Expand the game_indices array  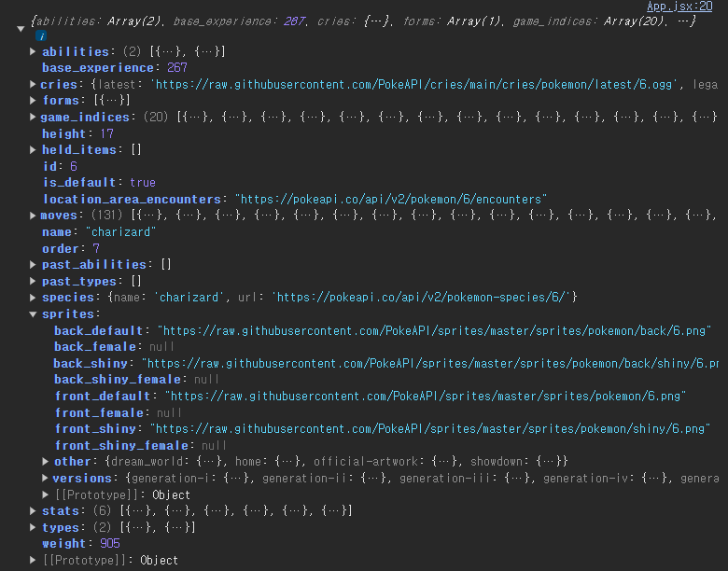[x=33, y=117]
